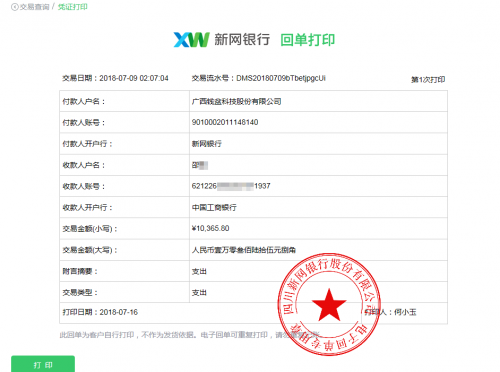Select amount ¥10,365.80
This screenshot has width=500, height=372.
tap(210, 228)
